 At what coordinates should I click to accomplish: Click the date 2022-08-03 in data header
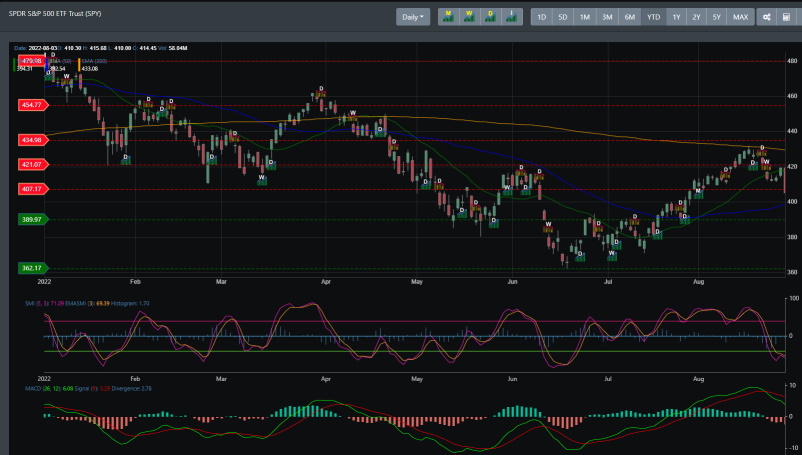pyautogui.click(x=42, y=48)
